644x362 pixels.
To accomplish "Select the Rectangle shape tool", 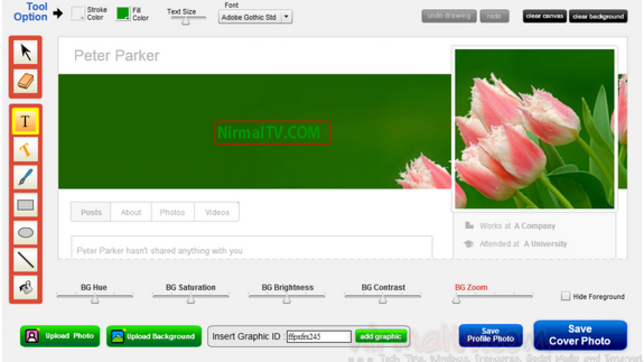I will point(26,205).
